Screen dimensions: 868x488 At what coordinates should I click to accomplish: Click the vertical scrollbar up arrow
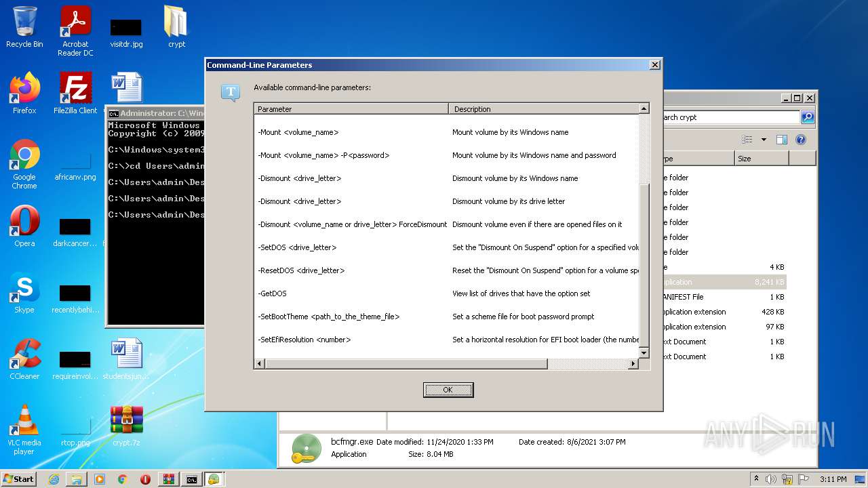[x=644, y=108]
